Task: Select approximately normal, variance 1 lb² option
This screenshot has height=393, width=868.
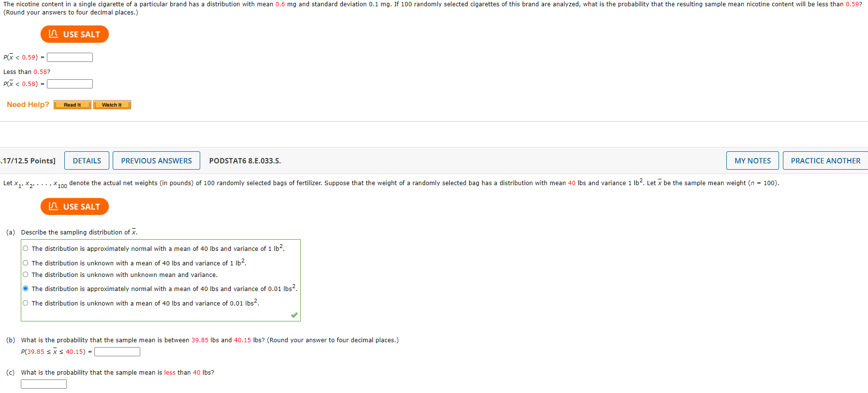Action: coord(26,248)
